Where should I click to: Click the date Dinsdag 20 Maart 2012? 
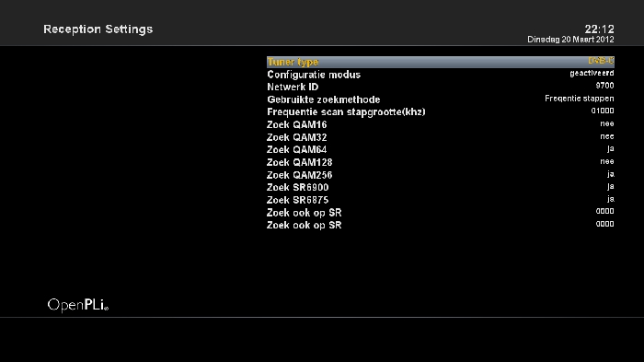(x=570, y=40)
